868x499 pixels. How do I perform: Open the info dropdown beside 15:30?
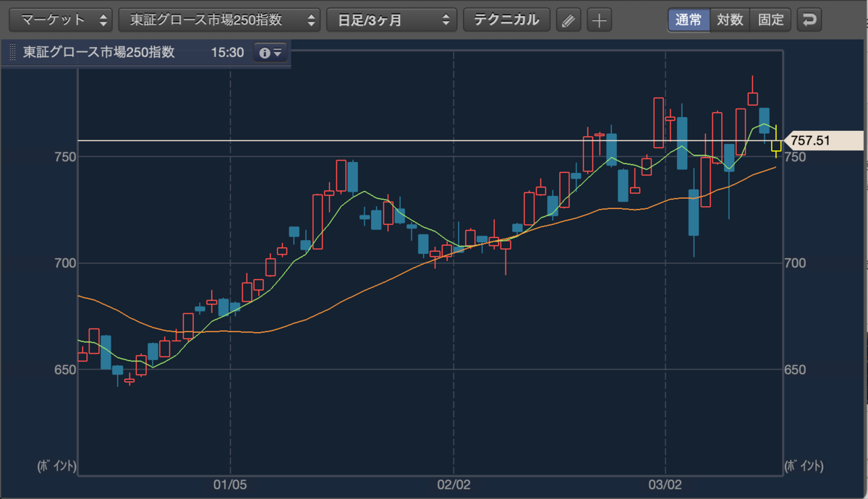[x=271, y=54]
